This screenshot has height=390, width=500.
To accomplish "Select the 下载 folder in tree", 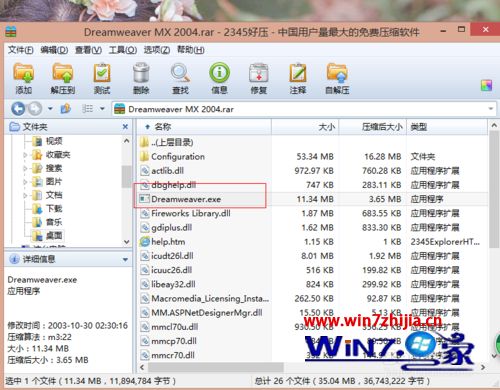I will tap(54, 209).
